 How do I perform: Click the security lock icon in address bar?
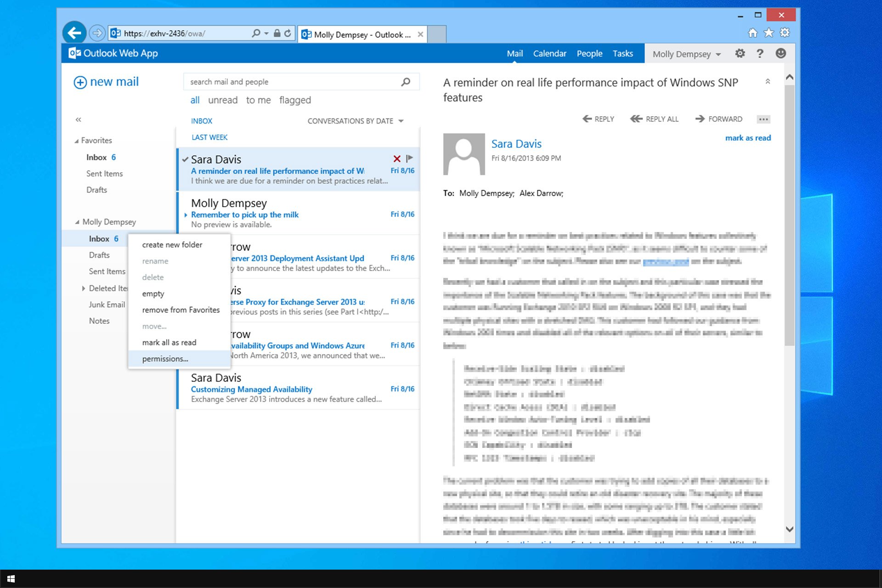[277, 34]
